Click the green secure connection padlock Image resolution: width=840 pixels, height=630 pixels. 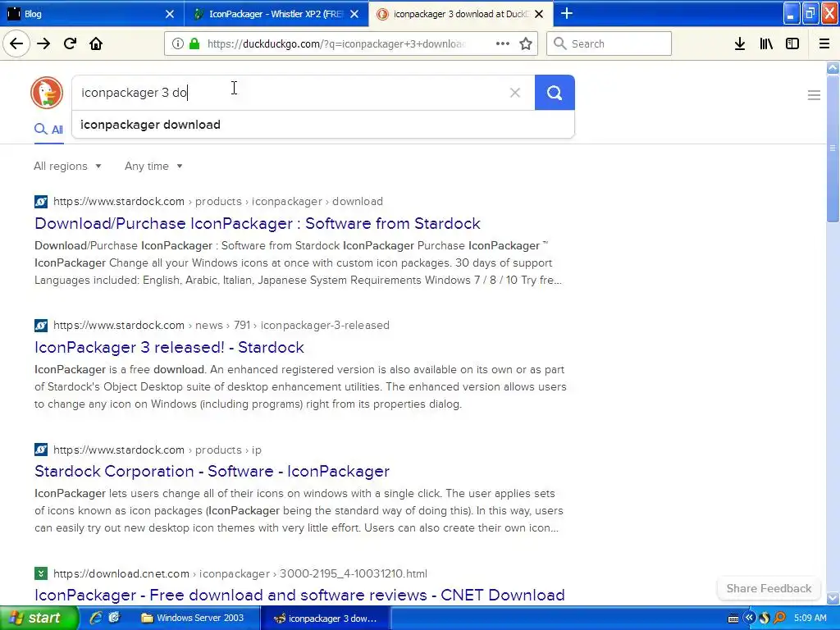pos(194,44)
